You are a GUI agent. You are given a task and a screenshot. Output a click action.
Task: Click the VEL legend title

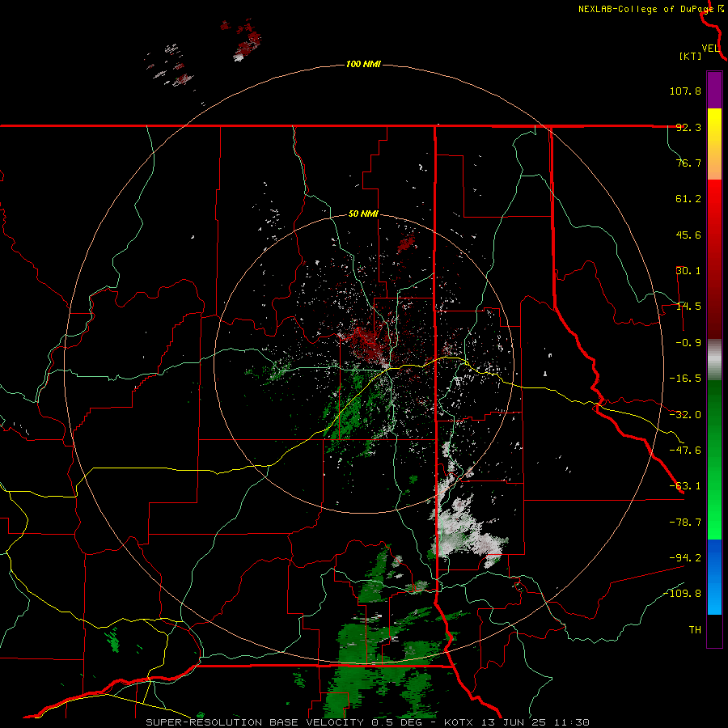(x=710, y=48)
